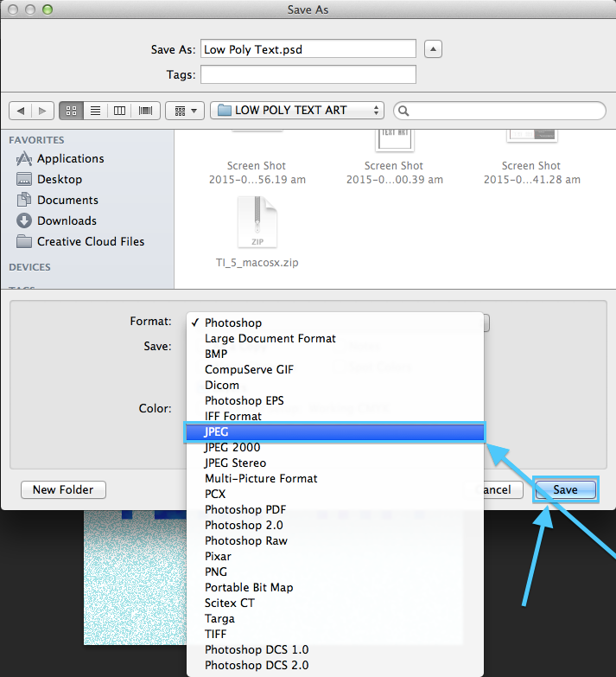Select the highlighted JPEG format
Viewport: 616px width, 677px height.
[335, 431]
